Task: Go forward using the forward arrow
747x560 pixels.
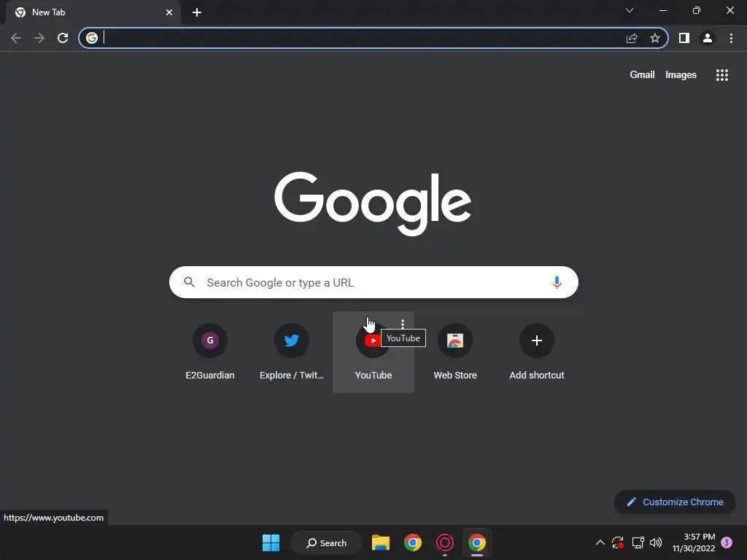Action: (39, 38)
